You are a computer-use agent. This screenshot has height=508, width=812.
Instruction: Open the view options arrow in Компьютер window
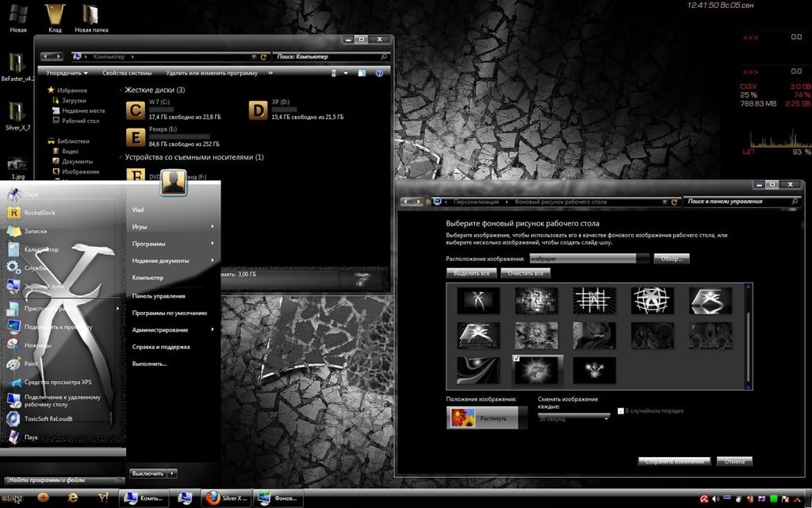coord(346,73)
